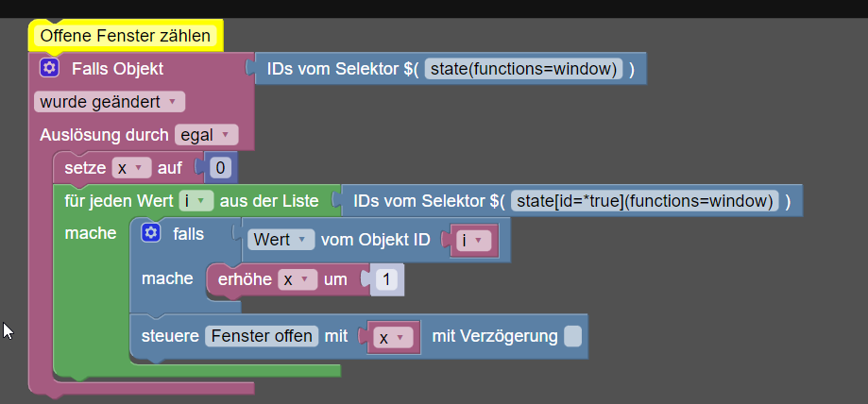Expand the 'Wert' attribute dropdown

tap(281, 240)
